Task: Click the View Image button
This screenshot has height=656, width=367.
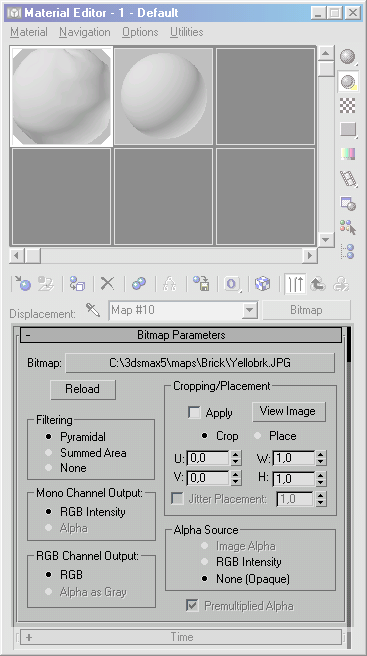Action: (x=288, y=411)
